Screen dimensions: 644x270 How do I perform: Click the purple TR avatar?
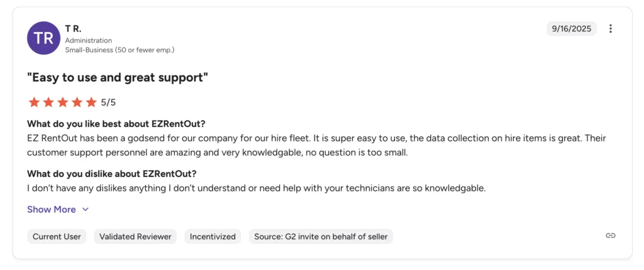click(44, 38)
